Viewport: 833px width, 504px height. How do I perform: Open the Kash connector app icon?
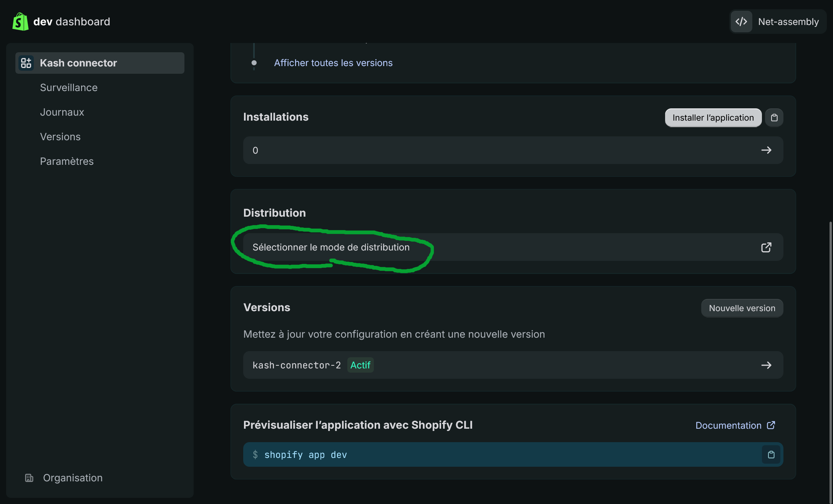click(x=26, y=63)
